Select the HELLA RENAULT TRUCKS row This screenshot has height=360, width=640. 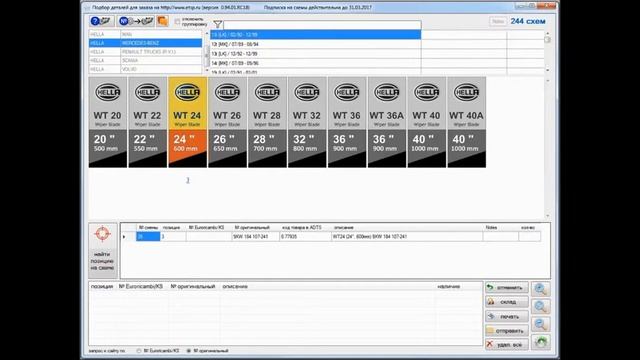click(145, 52)
